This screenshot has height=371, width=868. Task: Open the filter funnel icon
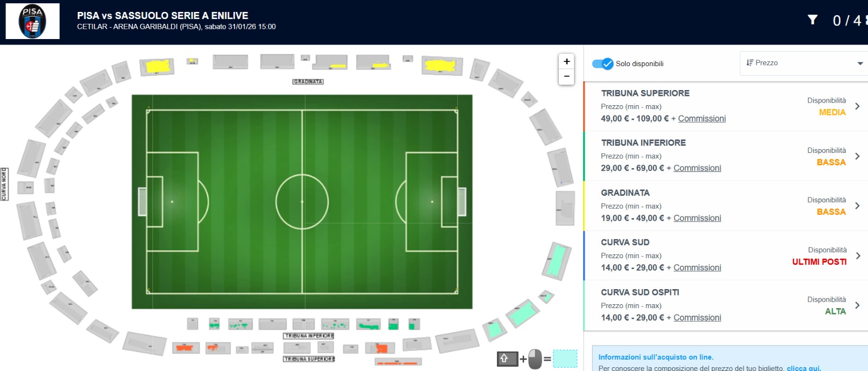click(812, 20)
